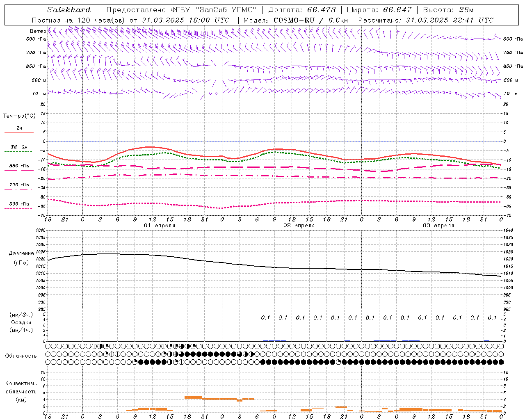Click the Осадки section label

coord(21,322)
